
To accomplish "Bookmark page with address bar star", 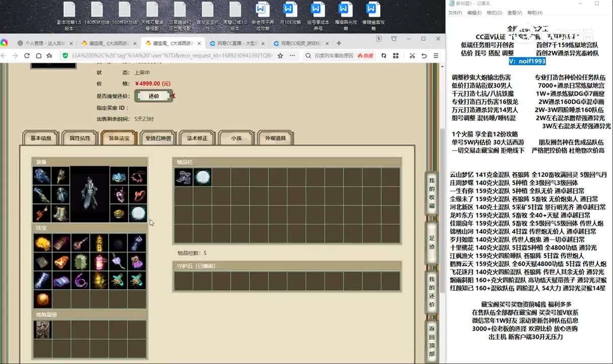I will 280,56.
